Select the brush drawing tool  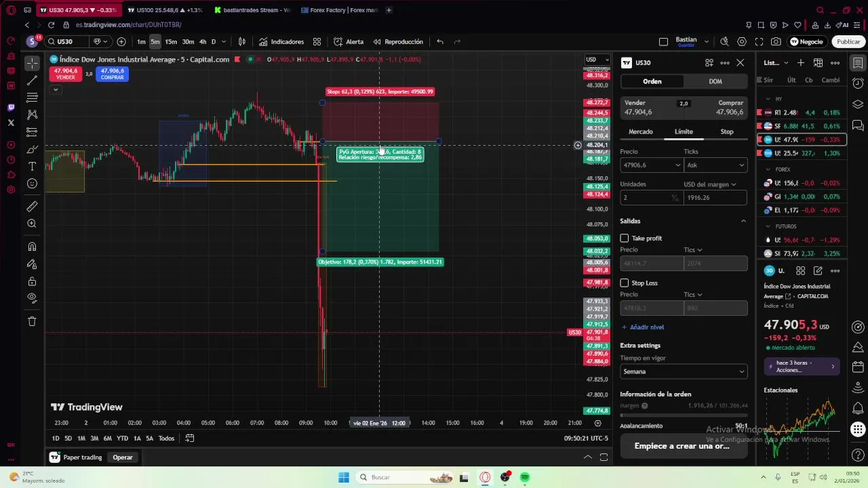click(32, 149)
